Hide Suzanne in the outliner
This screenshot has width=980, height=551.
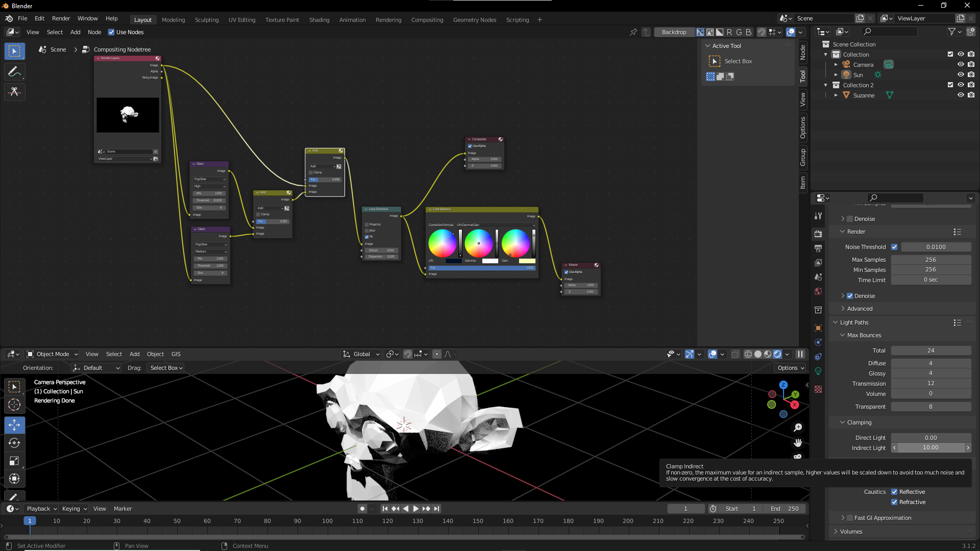point(961,95)
